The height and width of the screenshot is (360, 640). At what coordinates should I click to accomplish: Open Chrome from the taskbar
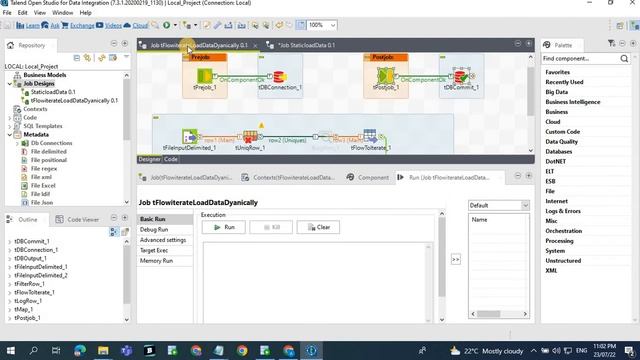point(242,351)
